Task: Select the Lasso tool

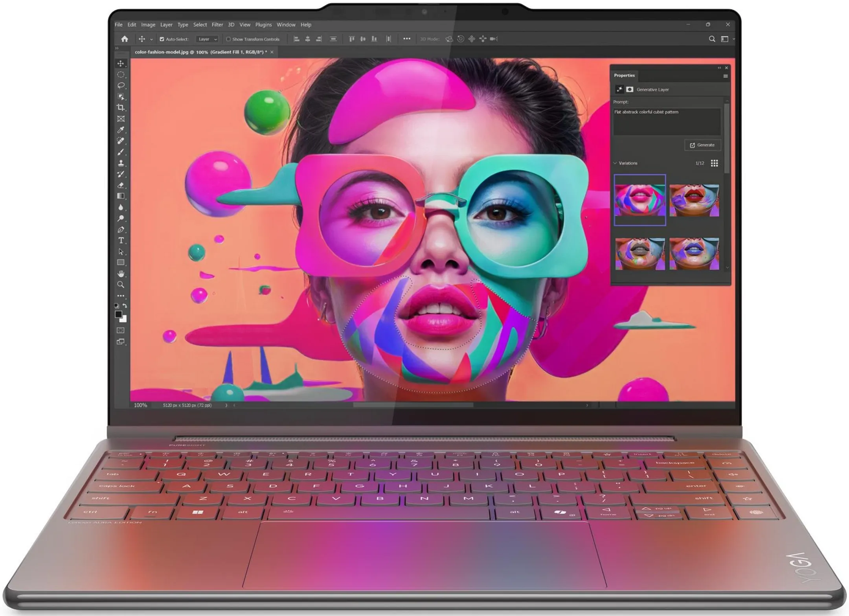Action: tap(121, 85)
